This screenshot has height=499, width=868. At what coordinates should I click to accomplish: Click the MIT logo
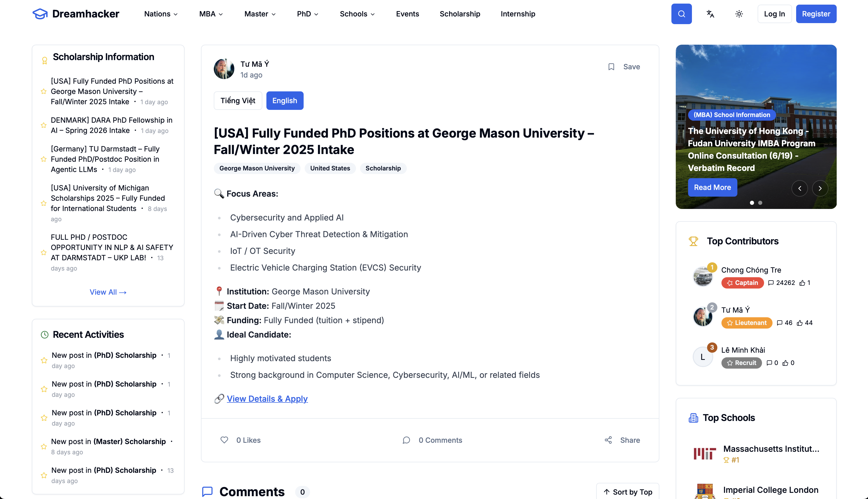pos(705,453)
